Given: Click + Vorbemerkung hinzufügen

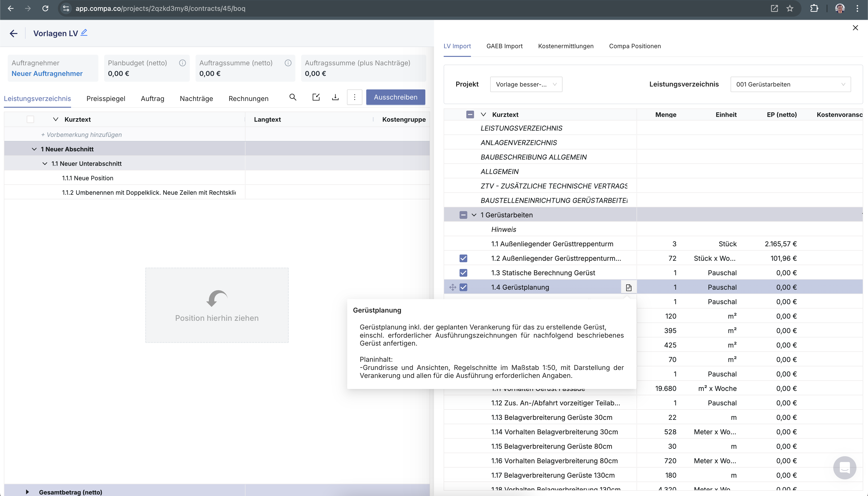Looking at the screenshot, I should click(x=81, y=134).
